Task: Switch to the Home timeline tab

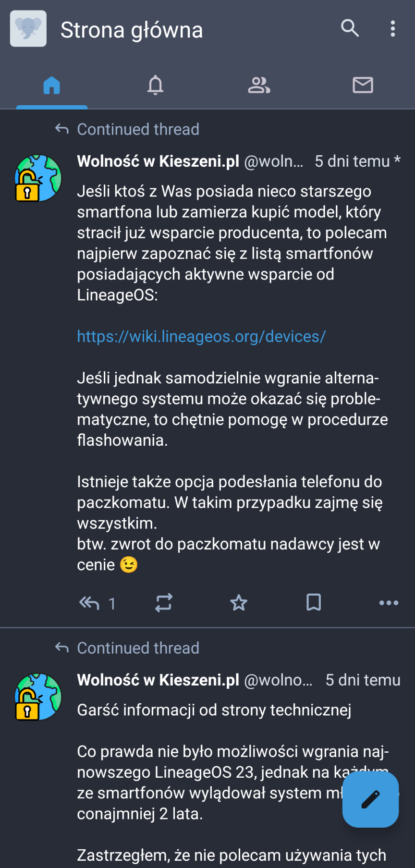Action: click(x=52, y=86)
